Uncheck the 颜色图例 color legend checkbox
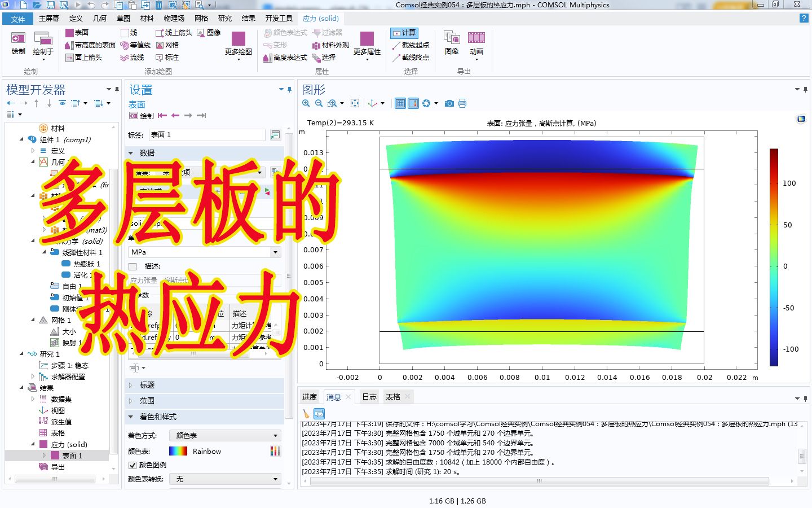Screen dimensions: 812x508 [x=132, y=466]
